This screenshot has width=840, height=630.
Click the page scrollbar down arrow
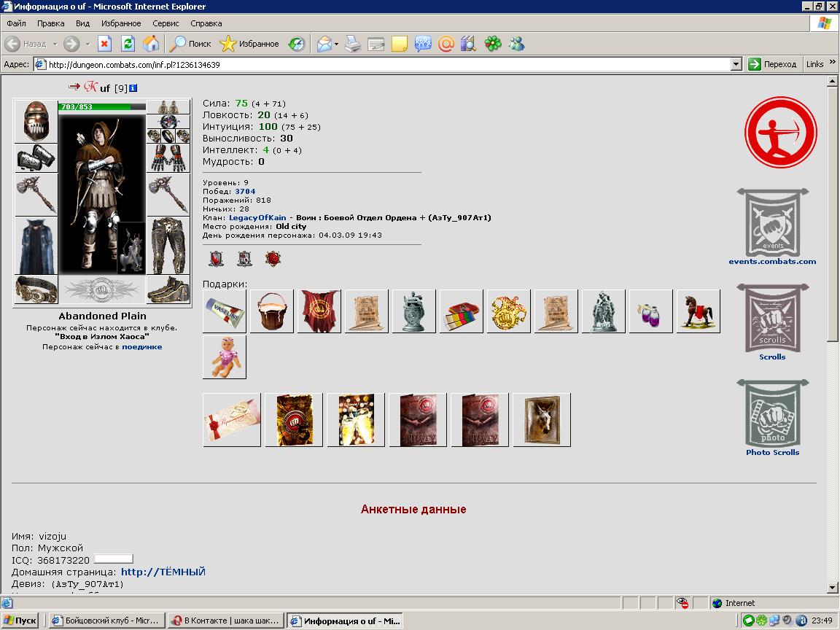pyautogui.click(x=832, y=588)
